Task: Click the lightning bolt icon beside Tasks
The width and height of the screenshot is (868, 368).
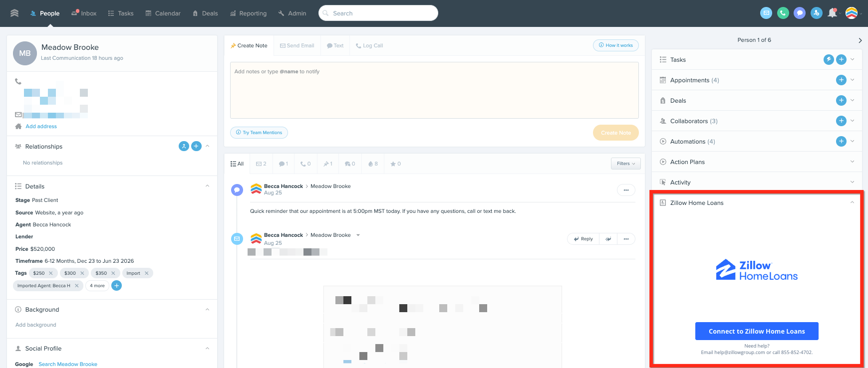Action: (x=829, y=59)
